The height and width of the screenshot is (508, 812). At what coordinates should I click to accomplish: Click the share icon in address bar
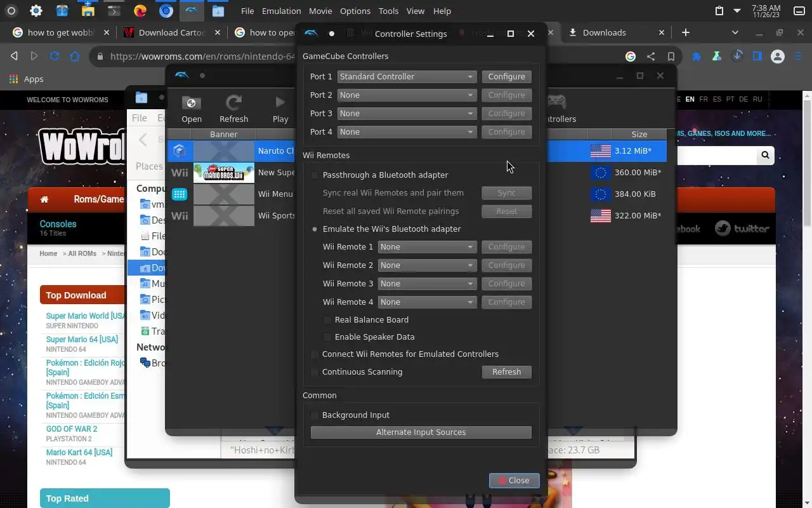point(651,56)
